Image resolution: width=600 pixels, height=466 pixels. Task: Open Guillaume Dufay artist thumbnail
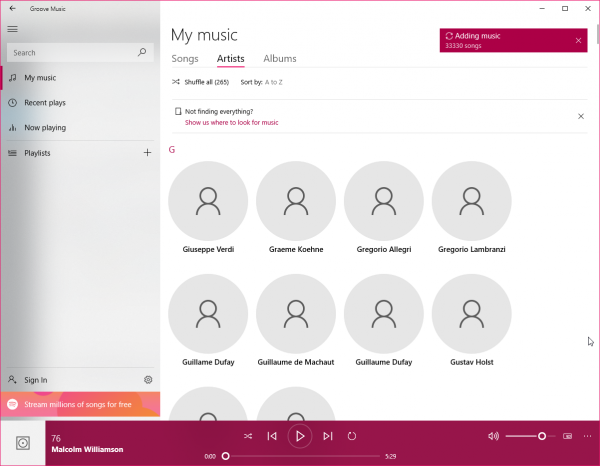tap(384, 314)
